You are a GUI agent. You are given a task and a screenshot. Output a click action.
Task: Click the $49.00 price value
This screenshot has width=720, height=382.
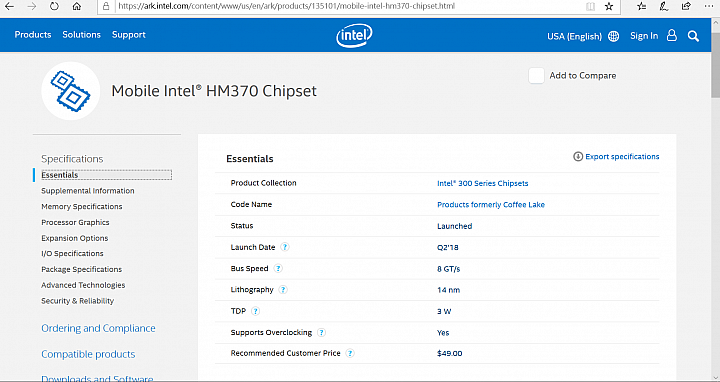pos(450,354)
